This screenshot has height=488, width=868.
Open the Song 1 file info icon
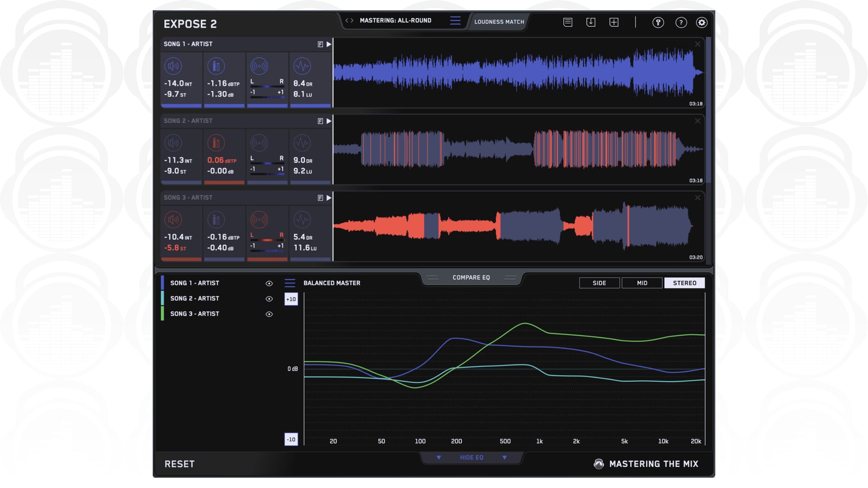click(x=320, y=44)
